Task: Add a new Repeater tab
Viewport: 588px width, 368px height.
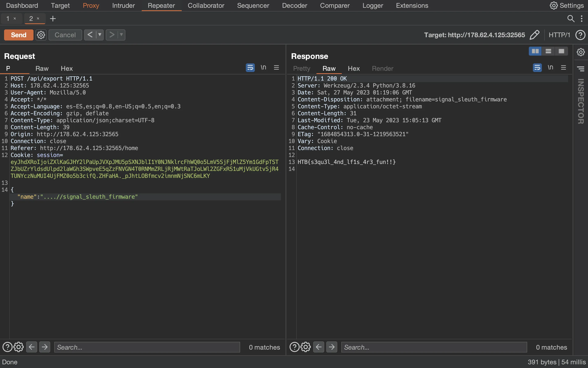Action: pyautogui.click(x=53, y=18)
